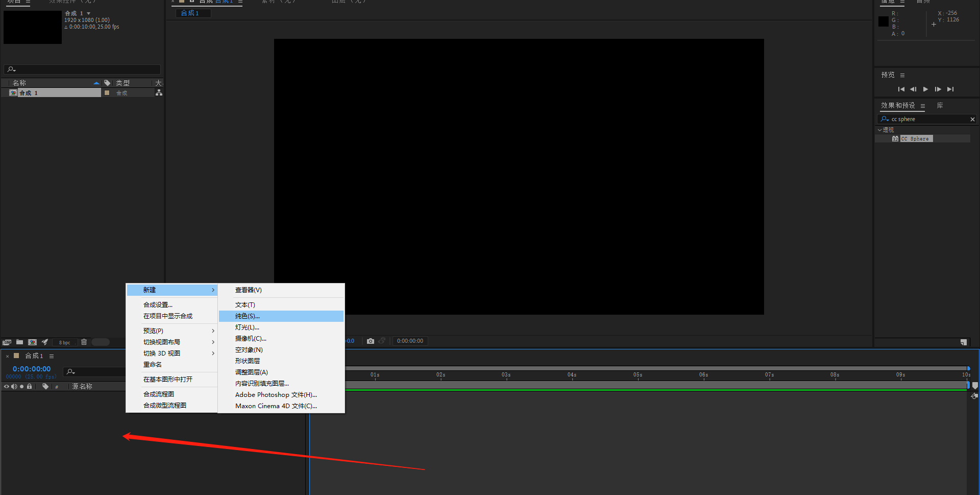
Task: Open Effects and Presets panel menu
Action: tap(923, 106)
